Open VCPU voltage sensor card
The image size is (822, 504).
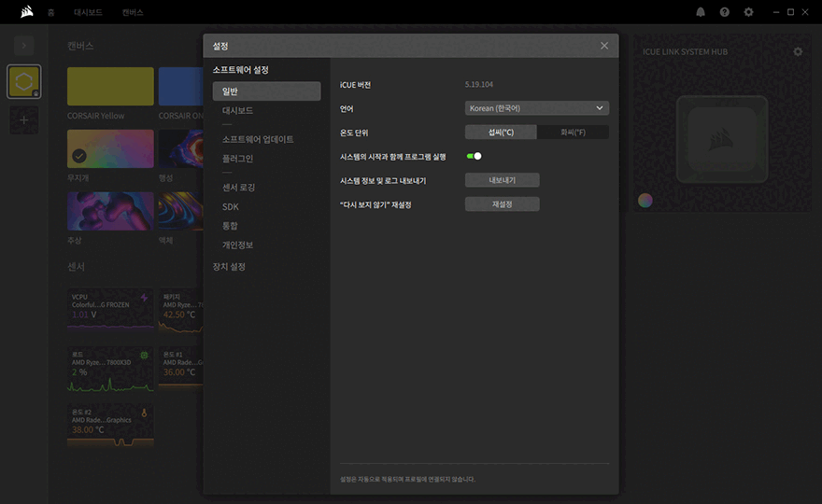[x=110, y=310]
